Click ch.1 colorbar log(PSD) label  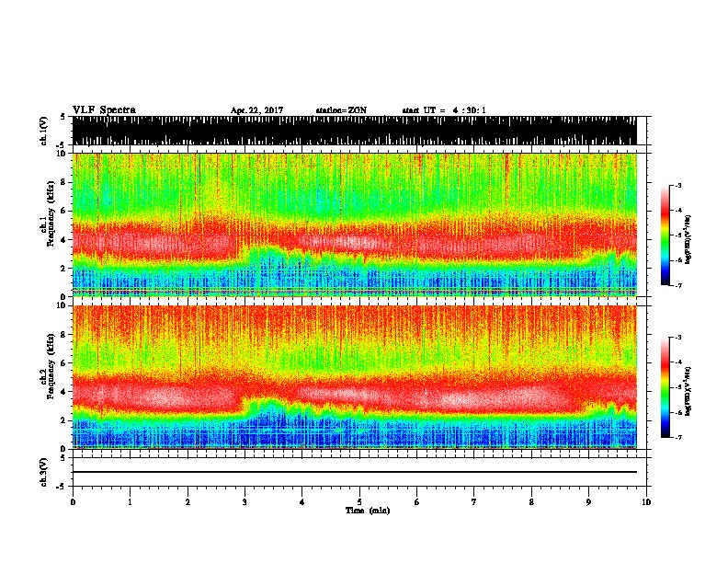[x=688, y=240]
